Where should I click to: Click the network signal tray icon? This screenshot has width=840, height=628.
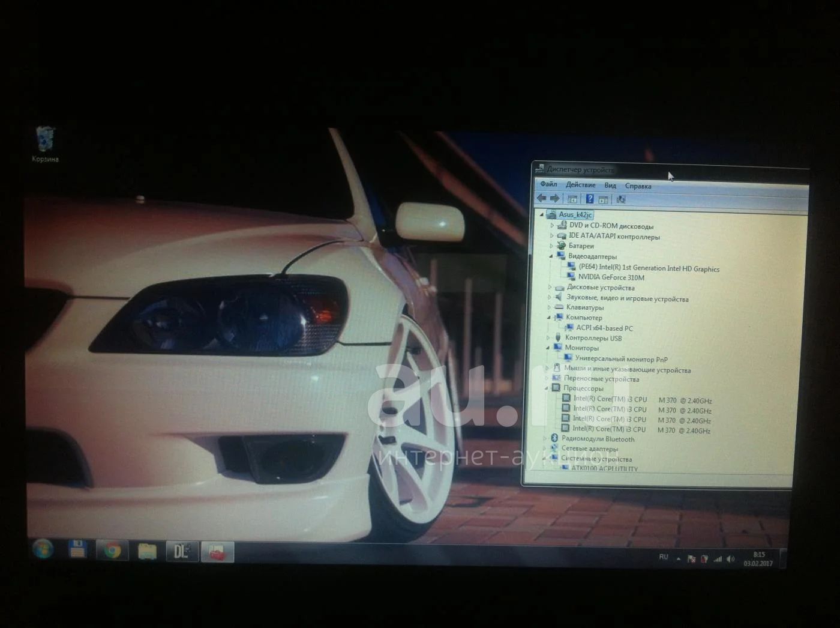tap(718, 559)
